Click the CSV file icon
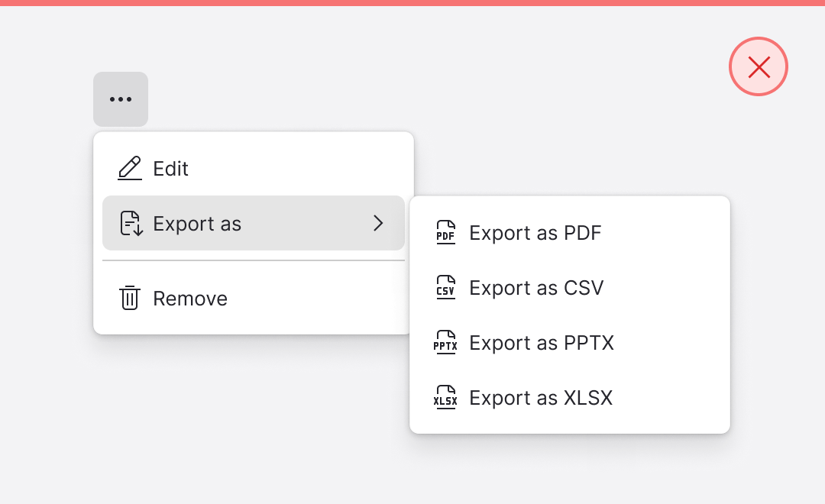The image size is (825, 504). (x=445, y=288)
